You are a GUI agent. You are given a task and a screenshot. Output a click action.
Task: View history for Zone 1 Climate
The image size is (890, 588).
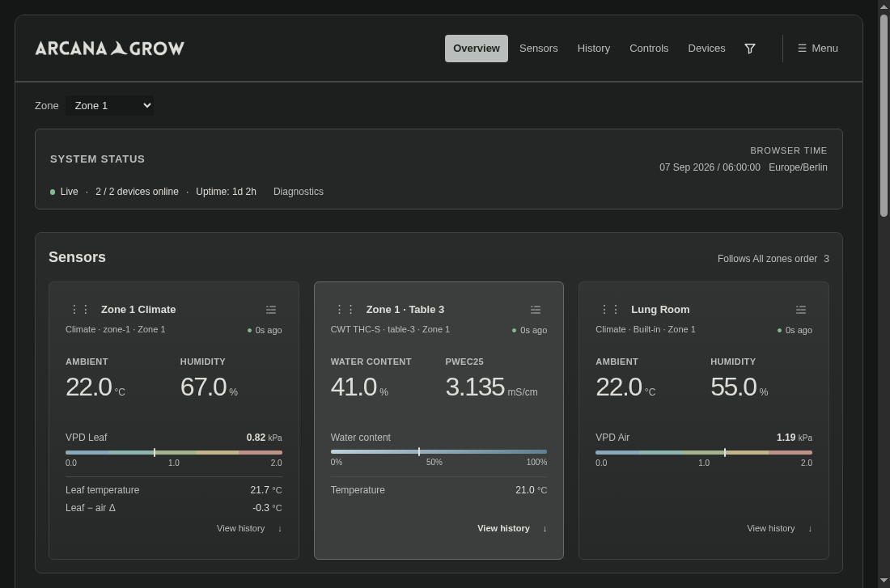pos(249,528)
